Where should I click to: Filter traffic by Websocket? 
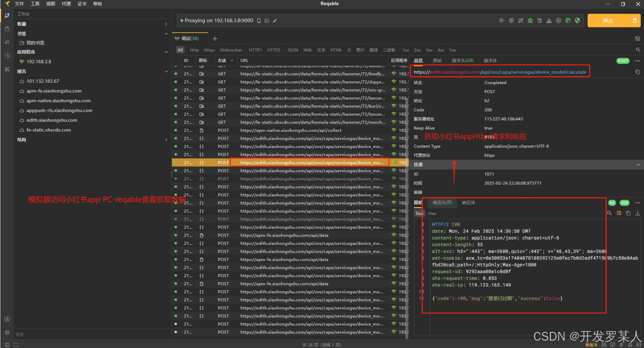click(x=231, y=50)
